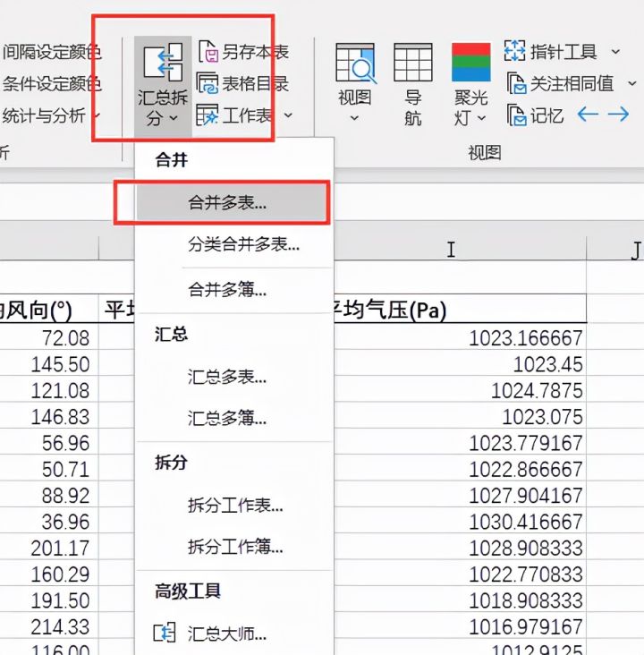Click cell with value 1030.416667
The image size is (644, 655).
click(460, 522)
